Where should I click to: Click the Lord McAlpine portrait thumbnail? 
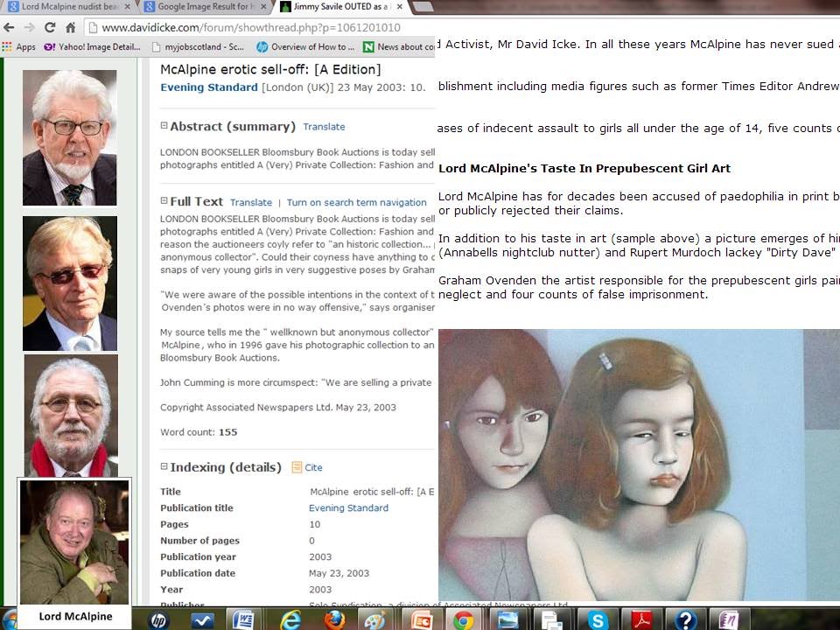[74, 542]
